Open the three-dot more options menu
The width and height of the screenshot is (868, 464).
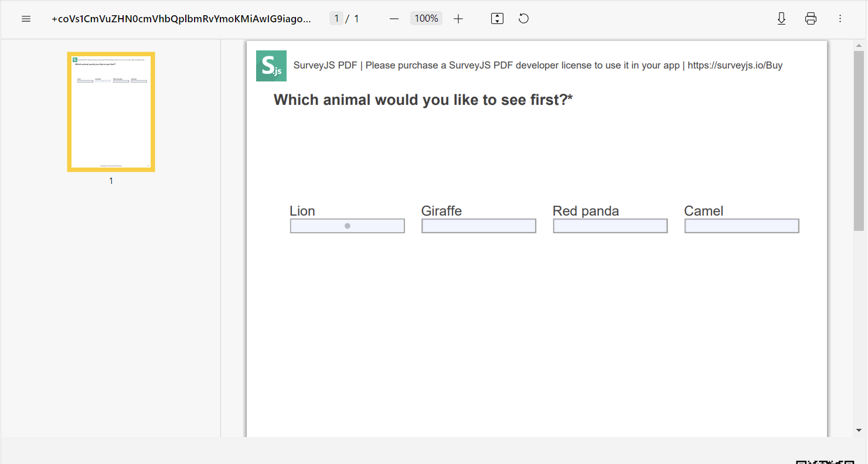point(840,18)
